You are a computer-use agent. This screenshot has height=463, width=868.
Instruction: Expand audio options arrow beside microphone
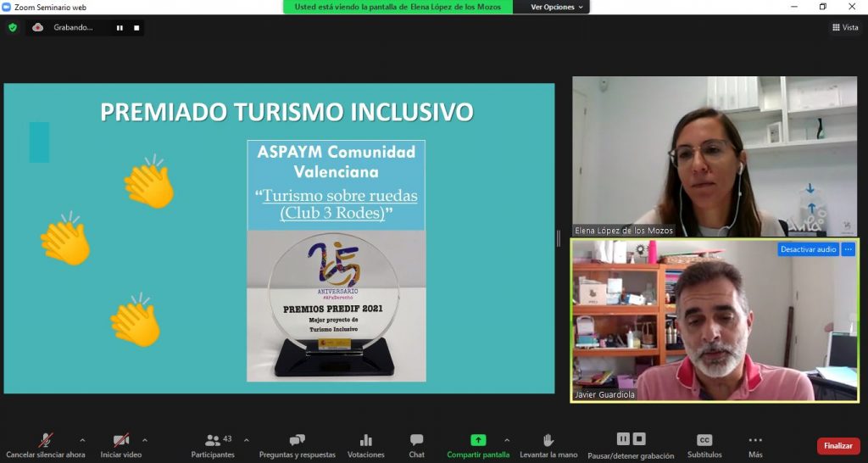pos(82,440)
